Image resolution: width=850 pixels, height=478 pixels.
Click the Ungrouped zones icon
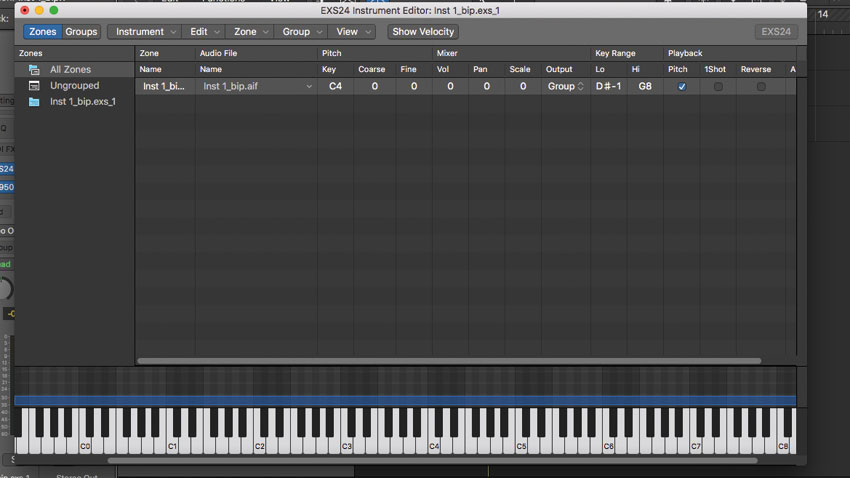click(x=34, y=86)
